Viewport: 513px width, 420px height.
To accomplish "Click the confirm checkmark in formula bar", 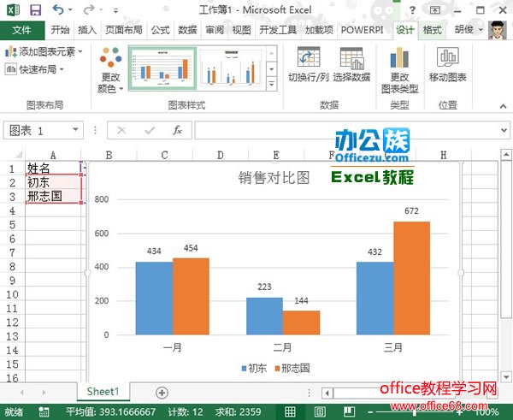I will (x=150, y=131).
